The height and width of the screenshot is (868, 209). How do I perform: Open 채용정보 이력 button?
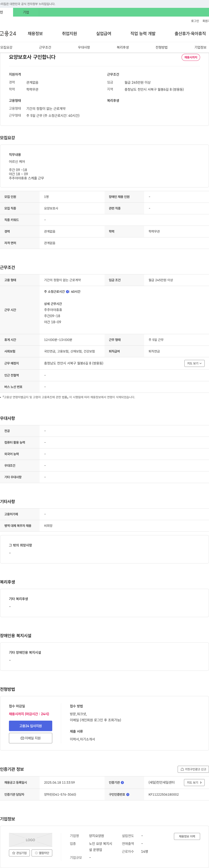point(187,836)
